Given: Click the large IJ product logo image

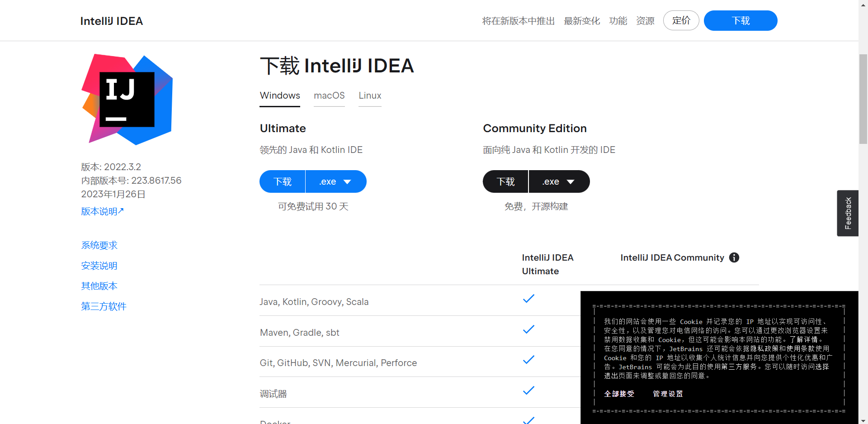Looking at the screenshot, I should pos(127,100).
